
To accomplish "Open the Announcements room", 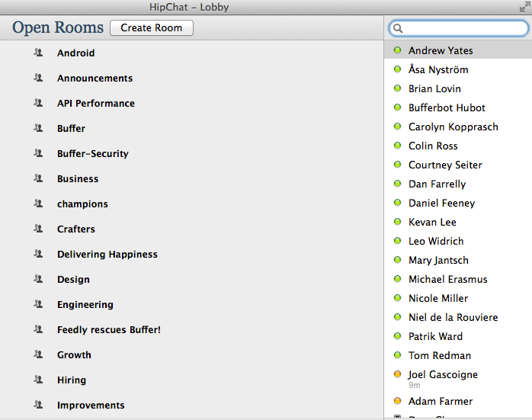I will 95,78.
